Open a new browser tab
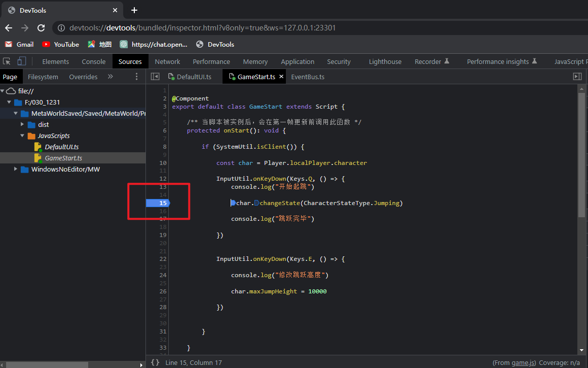Image resolution: width=588 pixels, height=368 pixels. click(x=134, y=10)
